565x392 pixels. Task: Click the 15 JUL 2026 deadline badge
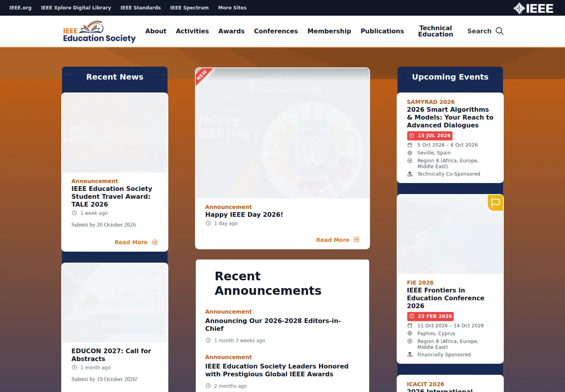(x=430, y=136)
